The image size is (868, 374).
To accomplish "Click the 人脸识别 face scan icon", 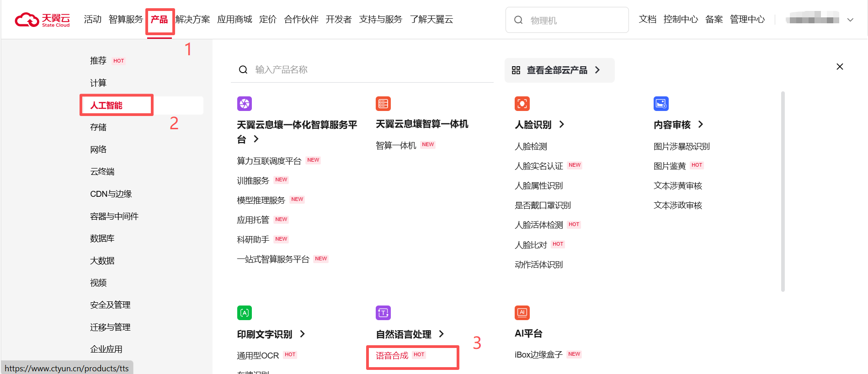I will (x=522, y=104).
